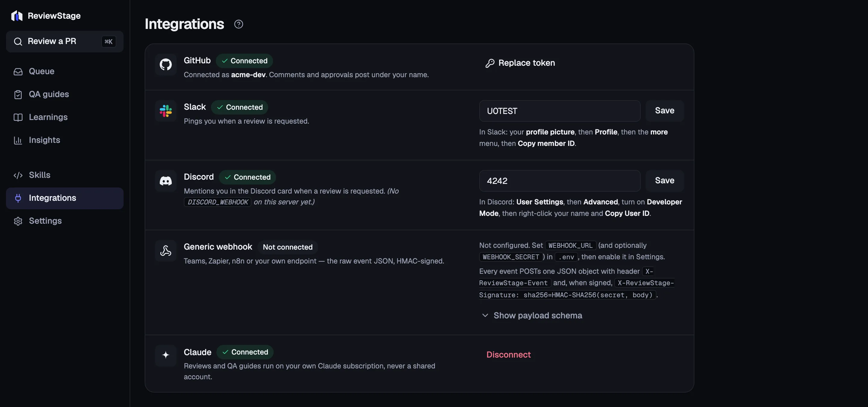Disconnect the Claude integration
868x407 pixels.
pyautogui.click(x=508, y=355)
